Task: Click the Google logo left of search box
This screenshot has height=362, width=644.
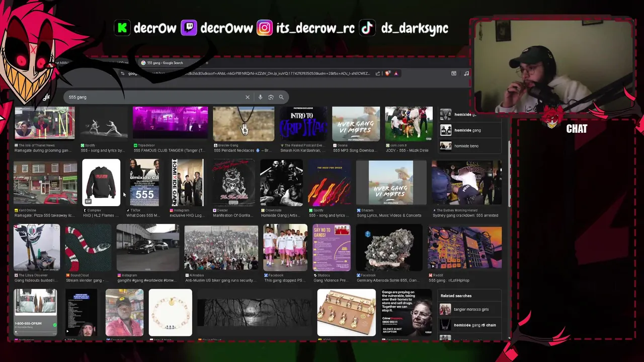Action: (45, 97)
